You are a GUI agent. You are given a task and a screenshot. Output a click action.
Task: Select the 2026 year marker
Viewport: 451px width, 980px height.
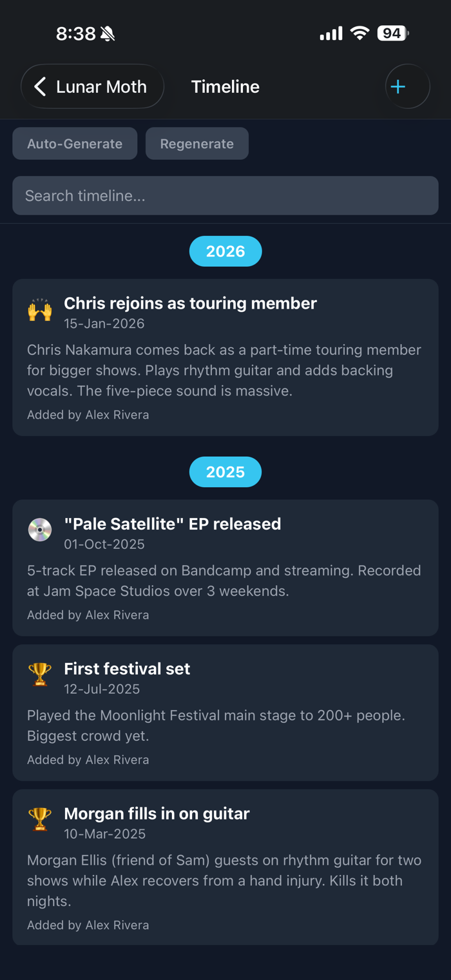[x=225, y=251]
